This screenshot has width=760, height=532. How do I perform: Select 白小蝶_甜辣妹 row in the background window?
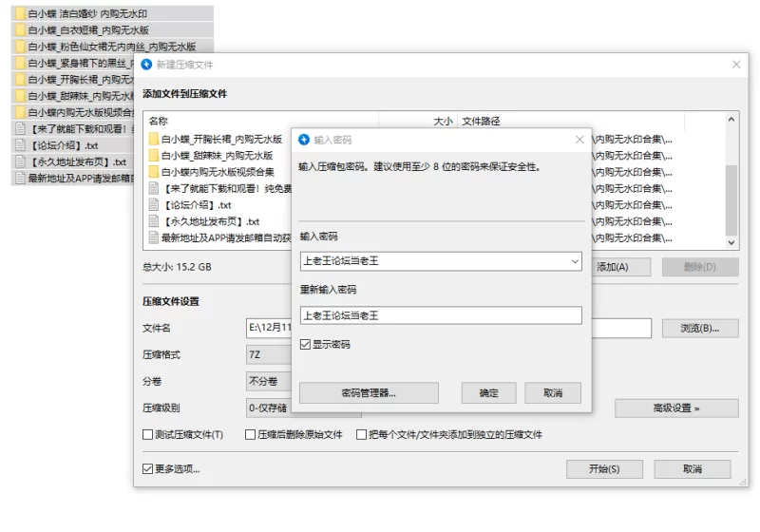pos(73,96)
